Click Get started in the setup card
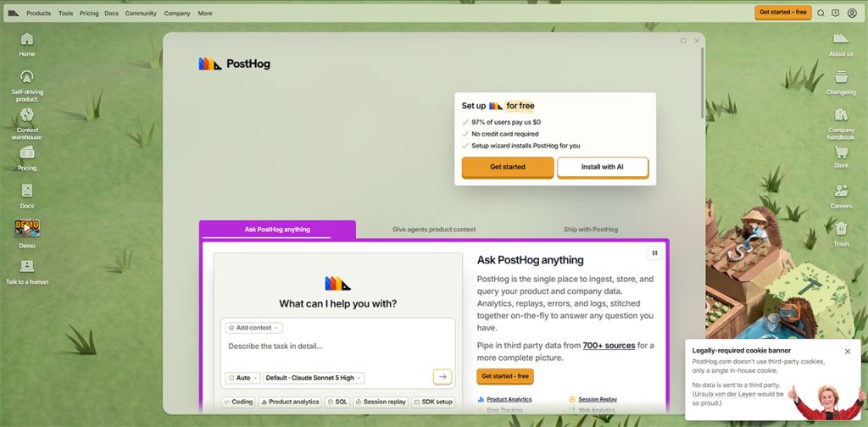The height and width of the screenshot is (427, 868). [x=508, y=167]
